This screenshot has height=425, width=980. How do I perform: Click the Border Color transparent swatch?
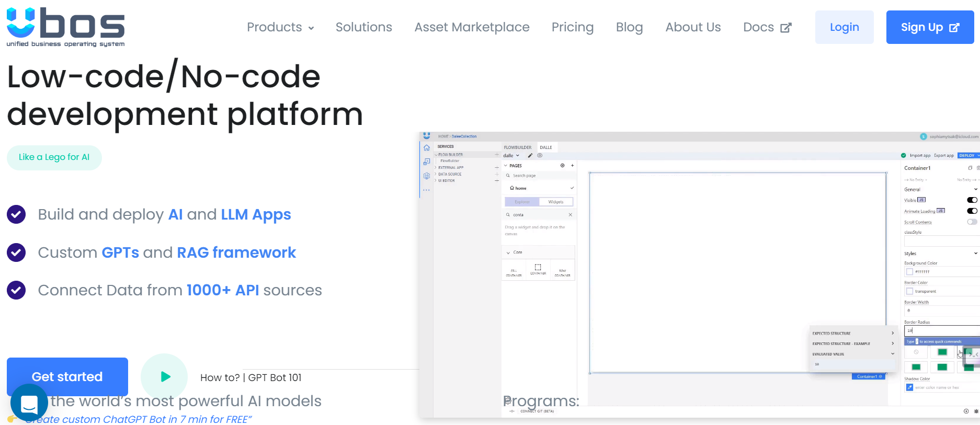pyautogui.click(x=909, y=291)
